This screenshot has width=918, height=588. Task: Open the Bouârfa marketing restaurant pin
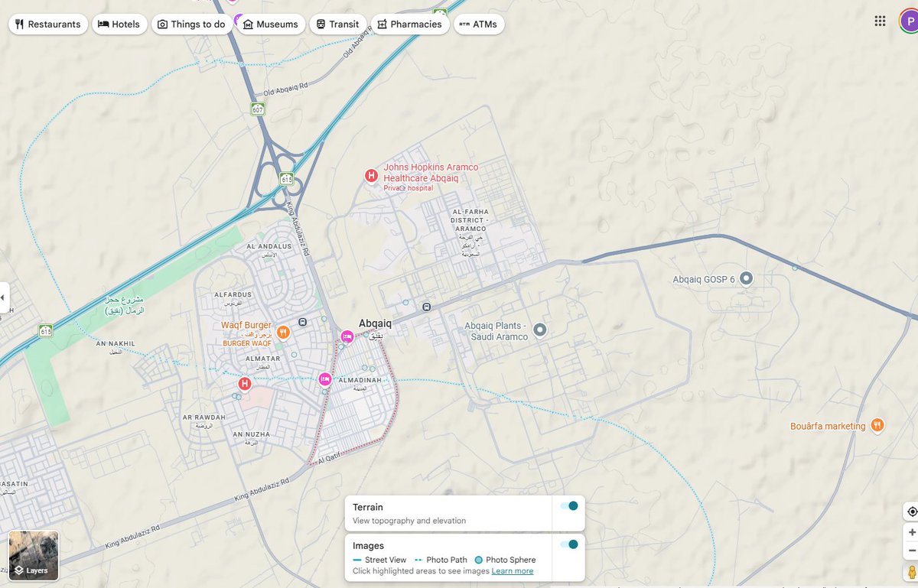(877, 425)
